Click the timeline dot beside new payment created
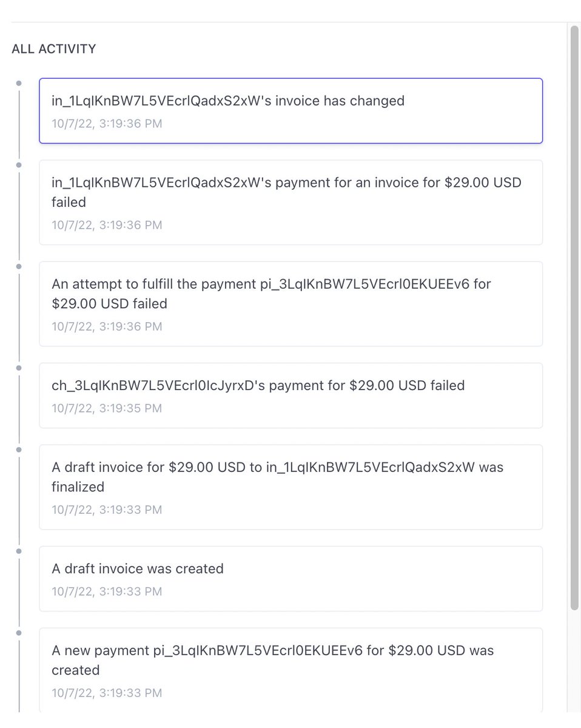581x728 pixels. pos(19,633)
